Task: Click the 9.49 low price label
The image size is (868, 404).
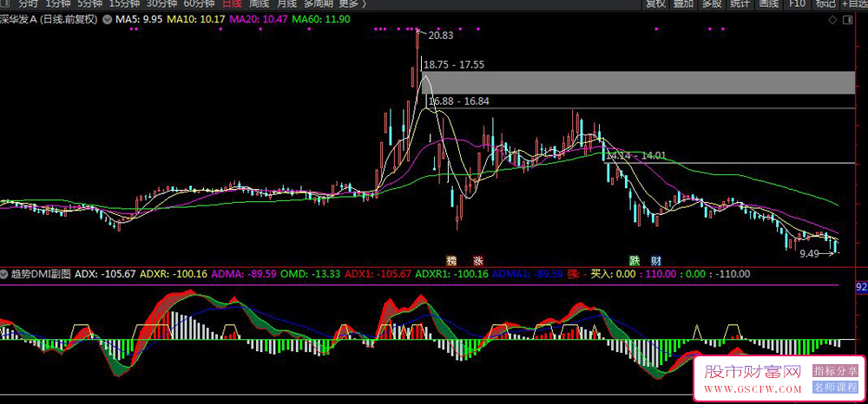Action: coord(809,254)
